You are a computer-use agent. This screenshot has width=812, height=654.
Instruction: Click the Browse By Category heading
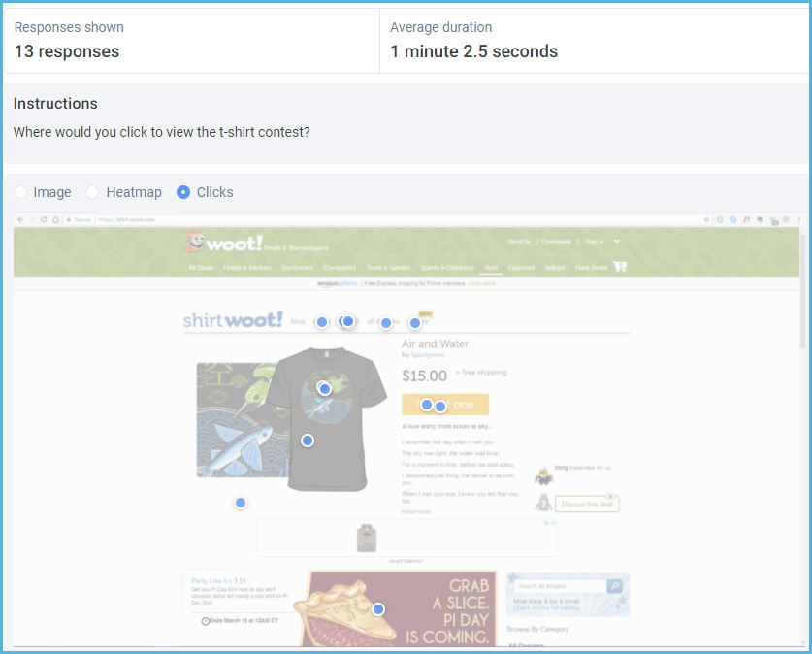(537, 629)
